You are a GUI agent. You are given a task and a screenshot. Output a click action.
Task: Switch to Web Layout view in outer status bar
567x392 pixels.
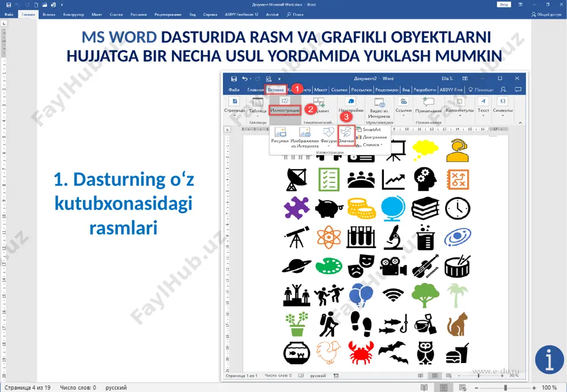click(x=463, y=387)
